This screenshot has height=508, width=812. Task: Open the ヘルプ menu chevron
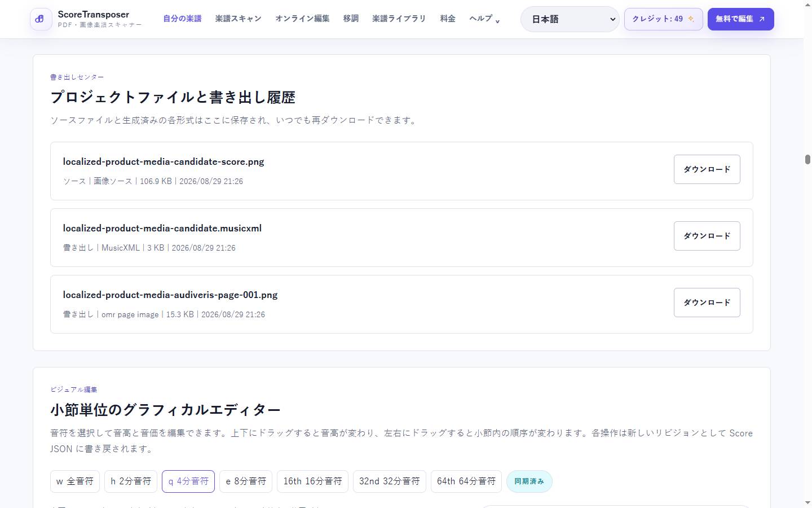click(497, 21)
